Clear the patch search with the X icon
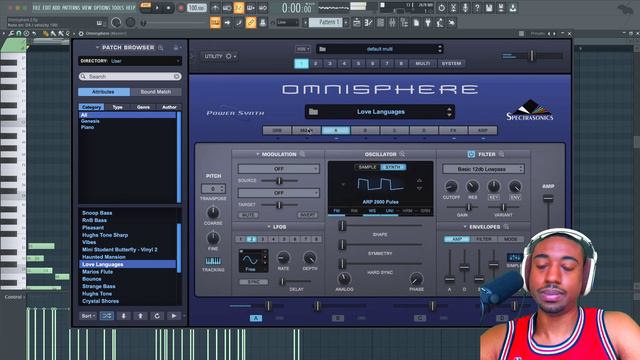640x360 pixels. pyautogui.click(x=176, y=76)
